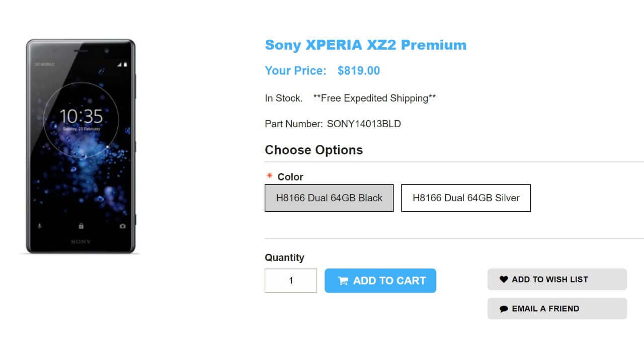Screen dimensions: 644x362
Task: Select the H8166 Dual 64GB Black option
Action: (x=329, y=198)
